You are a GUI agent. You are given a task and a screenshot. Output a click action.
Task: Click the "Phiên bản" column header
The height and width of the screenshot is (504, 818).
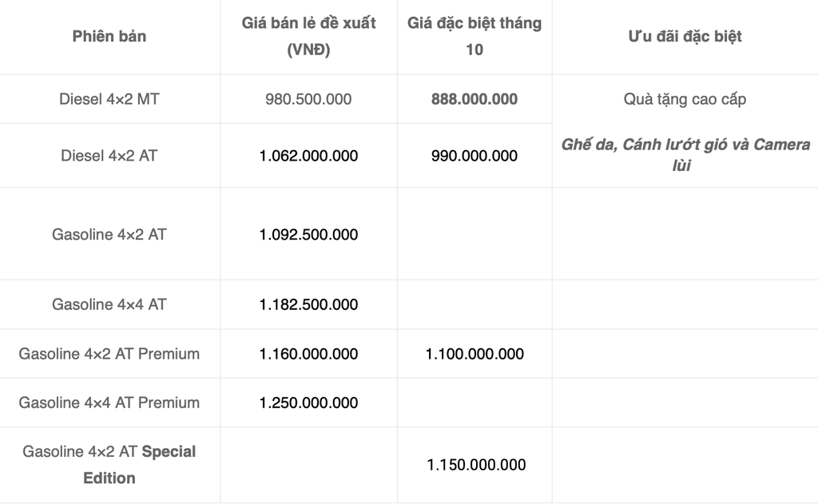coord(109,36)
